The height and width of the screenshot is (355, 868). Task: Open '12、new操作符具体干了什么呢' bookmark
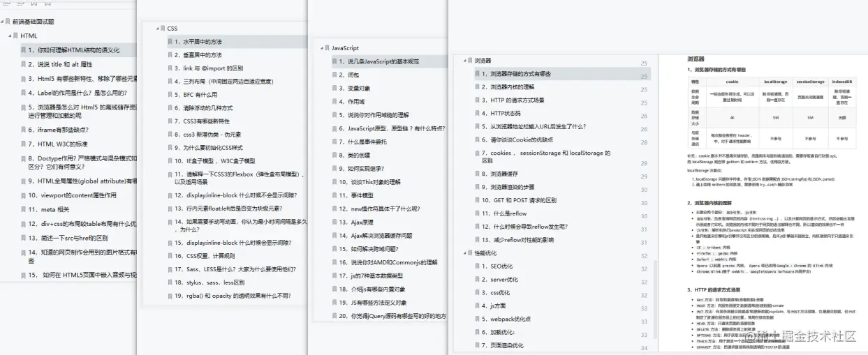pos(381,209)
